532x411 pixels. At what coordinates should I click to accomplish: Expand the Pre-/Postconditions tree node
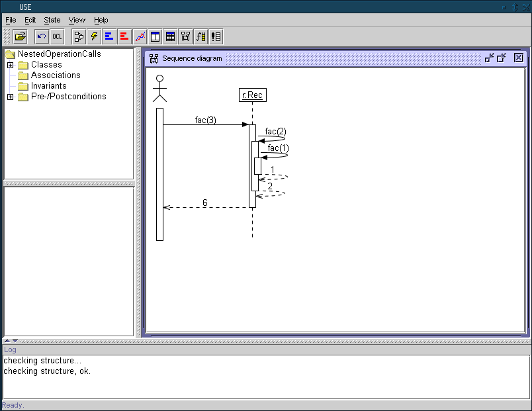[x=10, y=97]
